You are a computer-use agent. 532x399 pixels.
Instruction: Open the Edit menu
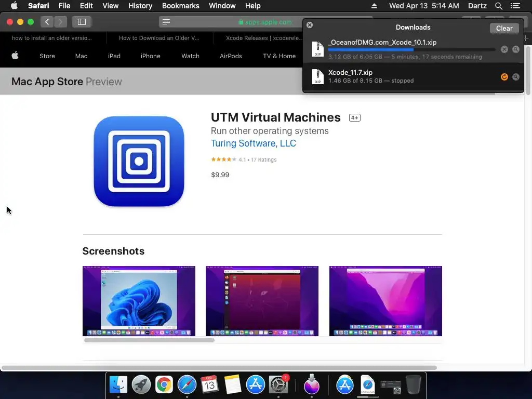coord(86,6)
